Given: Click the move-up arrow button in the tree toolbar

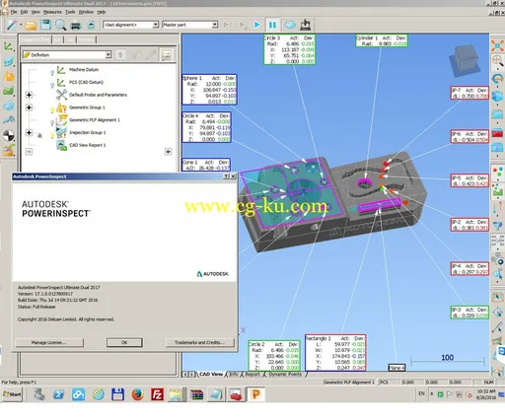Looking at the screenshot, I should tap(120, 55).
